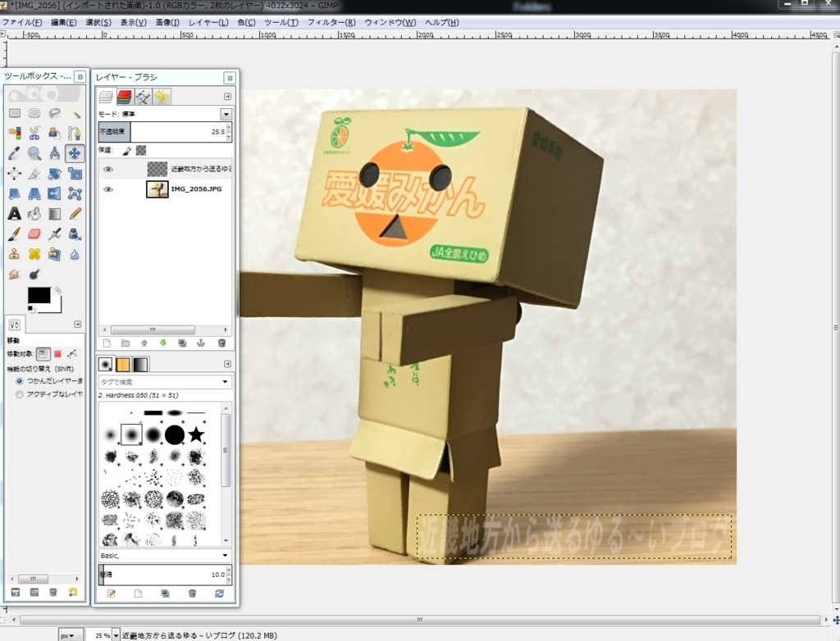Refresh brushes icon in brush panel
Image resolution: width=840 pixels, height=641 pixels.
219,593
